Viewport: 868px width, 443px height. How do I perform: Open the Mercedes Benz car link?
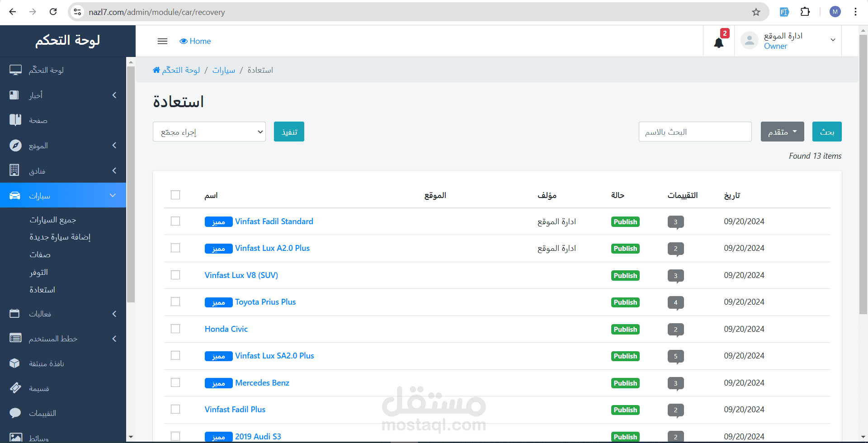point(262,383)
